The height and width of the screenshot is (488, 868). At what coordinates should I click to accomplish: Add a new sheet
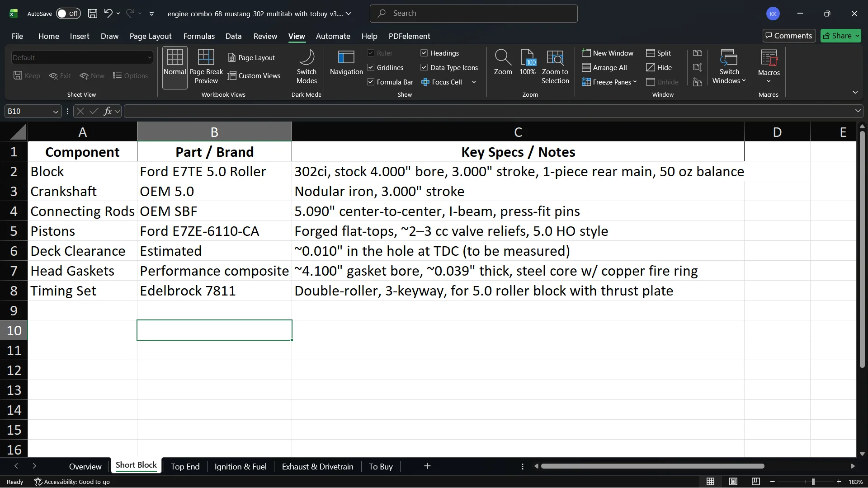click(427, 466)
